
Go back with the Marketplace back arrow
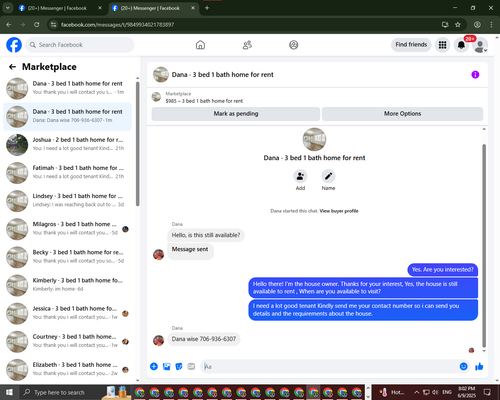click(x=12, y=67)
